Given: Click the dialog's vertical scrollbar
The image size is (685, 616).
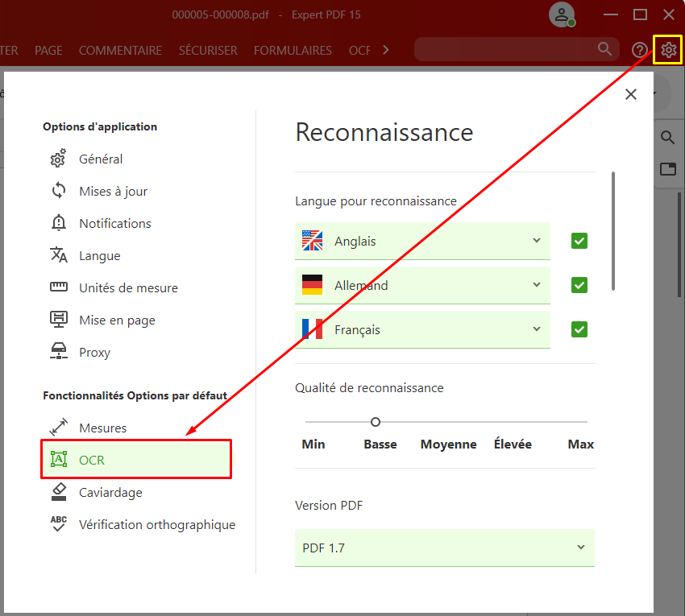Looking at the screenshot, I should [613, 231].
